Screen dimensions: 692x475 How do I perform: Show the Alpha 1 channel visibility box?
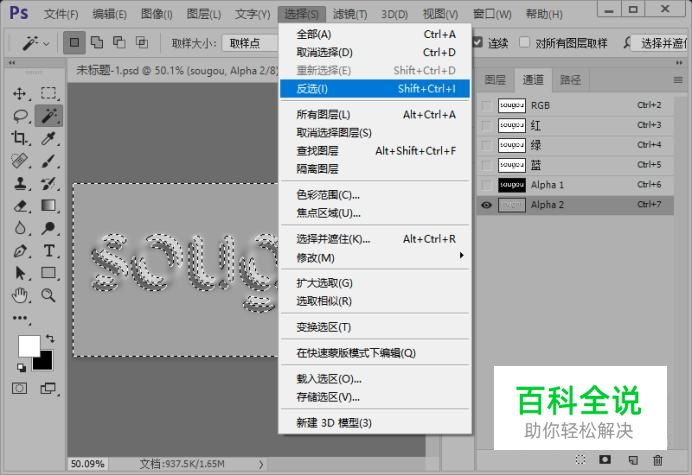coord(486,185)
